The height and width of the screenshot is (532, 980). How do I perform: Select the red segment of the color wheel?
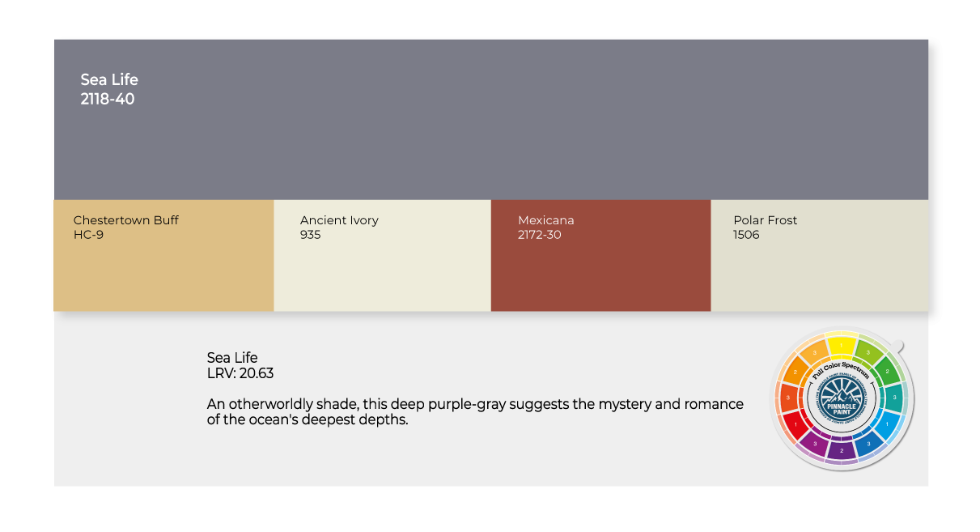794,425
